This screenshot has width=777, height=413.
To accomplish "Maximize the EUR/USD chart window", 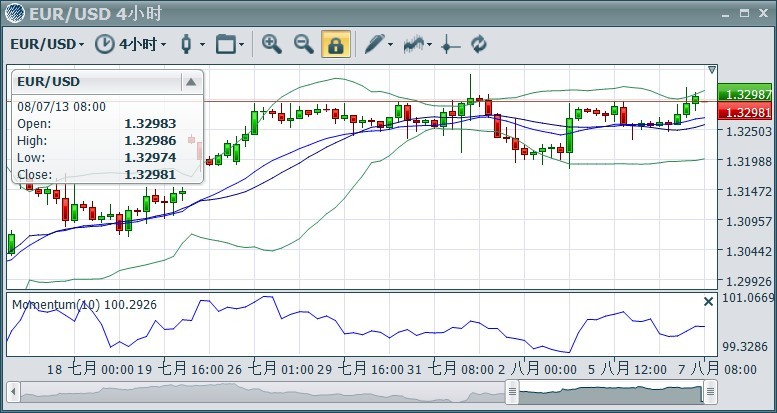I will [744, 13].
